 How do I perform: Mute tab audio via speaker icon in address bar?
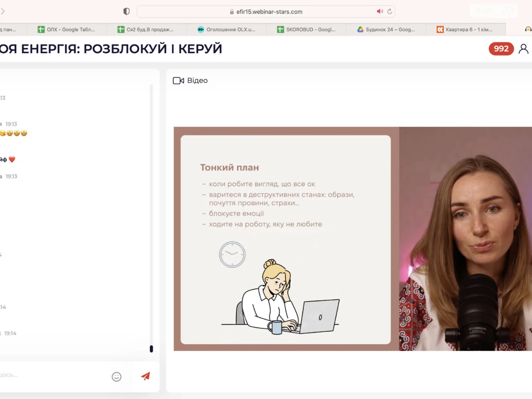tap(379, 11)
